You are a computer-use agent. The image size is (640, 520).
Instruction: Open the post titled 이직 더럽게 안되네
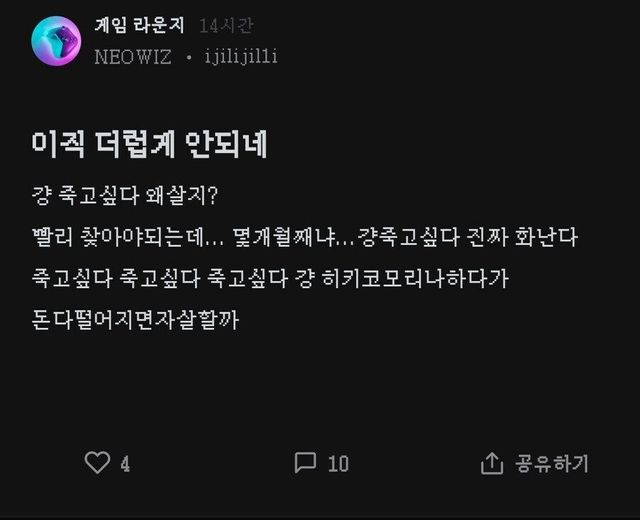coord(149,145)
